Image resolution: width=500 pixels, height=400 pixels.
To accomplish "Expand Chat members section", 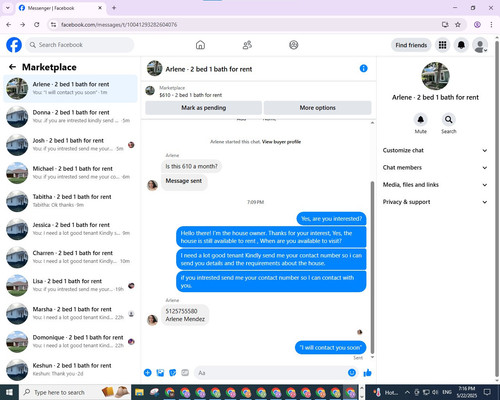I will 435,168.
